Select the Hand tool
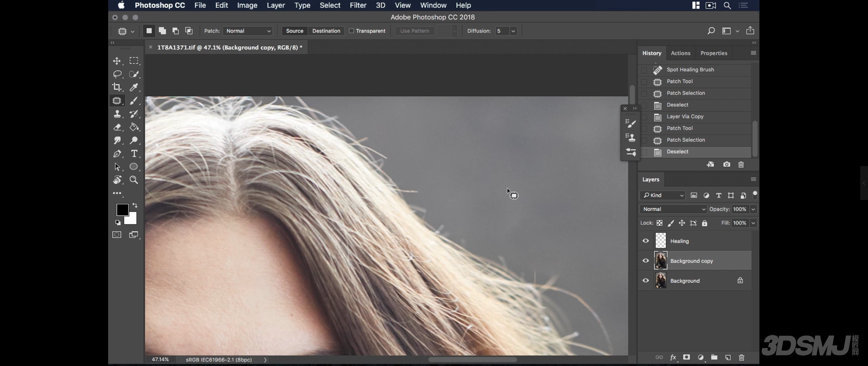868x366 pixels. 117,180
